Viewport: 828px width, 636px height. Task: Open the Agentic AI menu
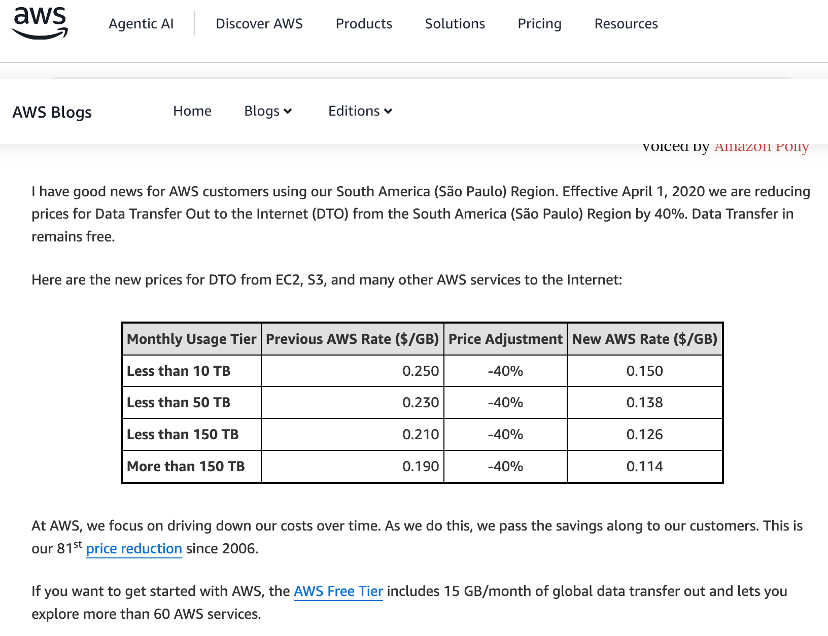point(141,24)
